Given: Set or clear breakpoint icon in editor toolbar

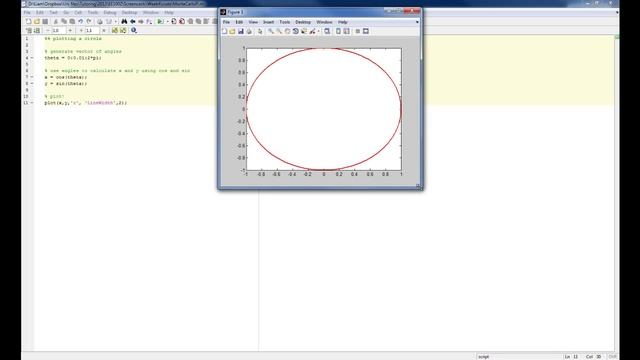Looking at the screenshot, I should click(x=173, y=21).
